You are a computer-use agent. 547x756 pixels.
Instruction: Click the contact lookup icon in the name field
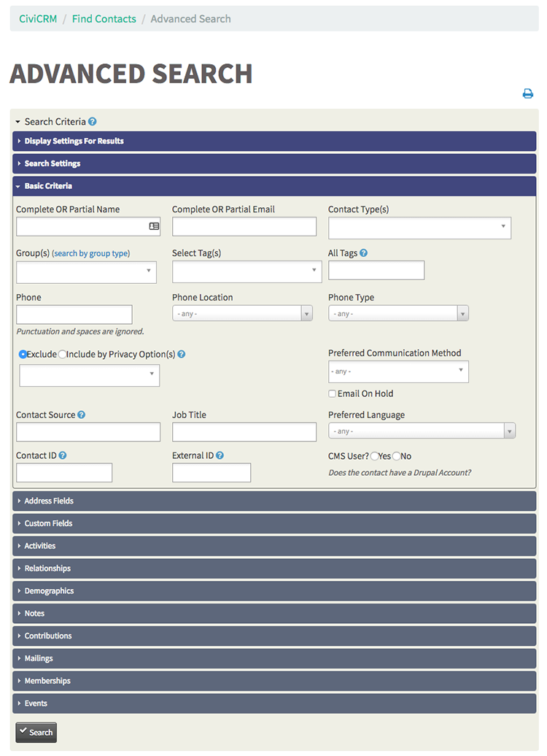153,226
